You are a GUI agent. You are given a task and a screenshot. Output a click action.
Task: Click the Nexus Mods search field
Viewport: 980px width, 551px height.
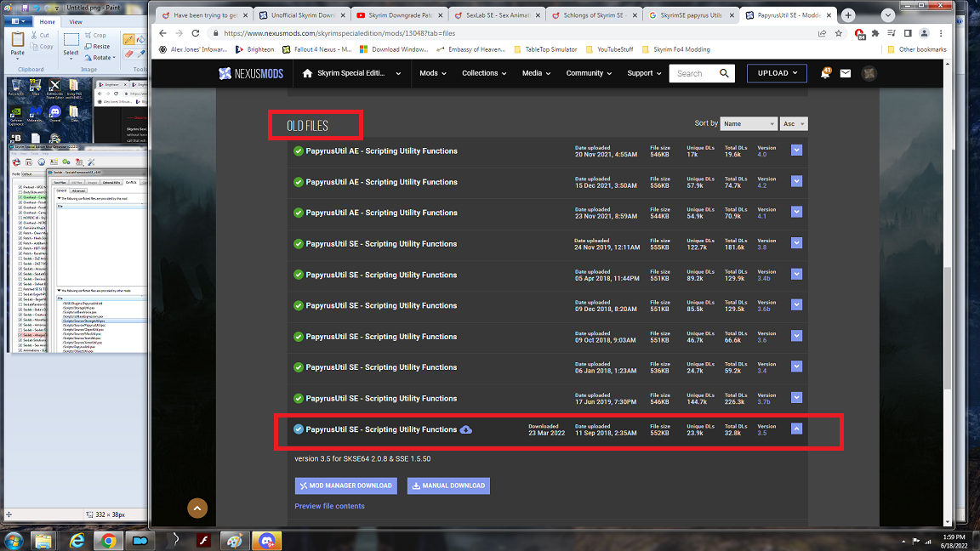693,73
